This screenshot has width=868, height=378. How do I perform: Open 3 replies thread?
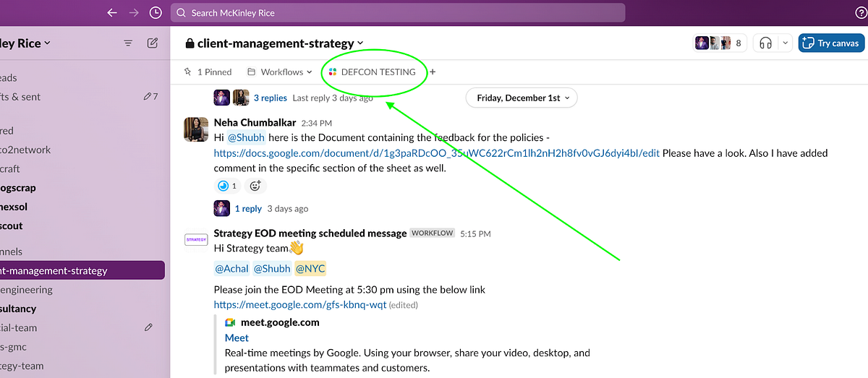coord(270,98)
